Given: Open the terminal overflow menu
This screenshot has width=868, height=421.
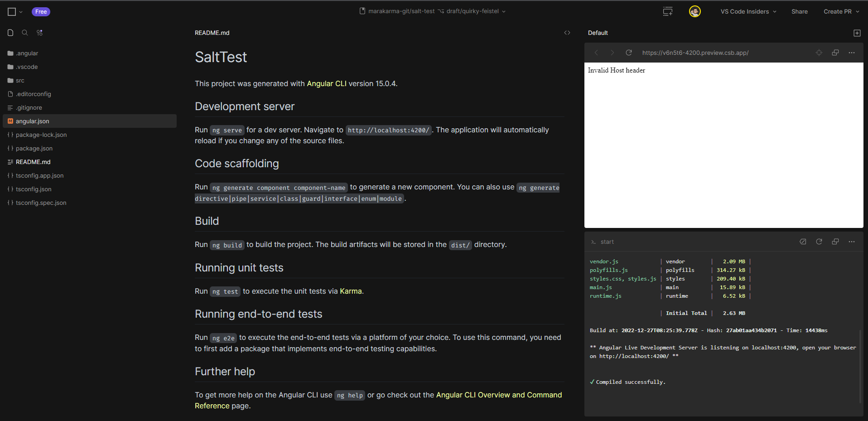Looking at the screenshot, I should coord(852,242).
